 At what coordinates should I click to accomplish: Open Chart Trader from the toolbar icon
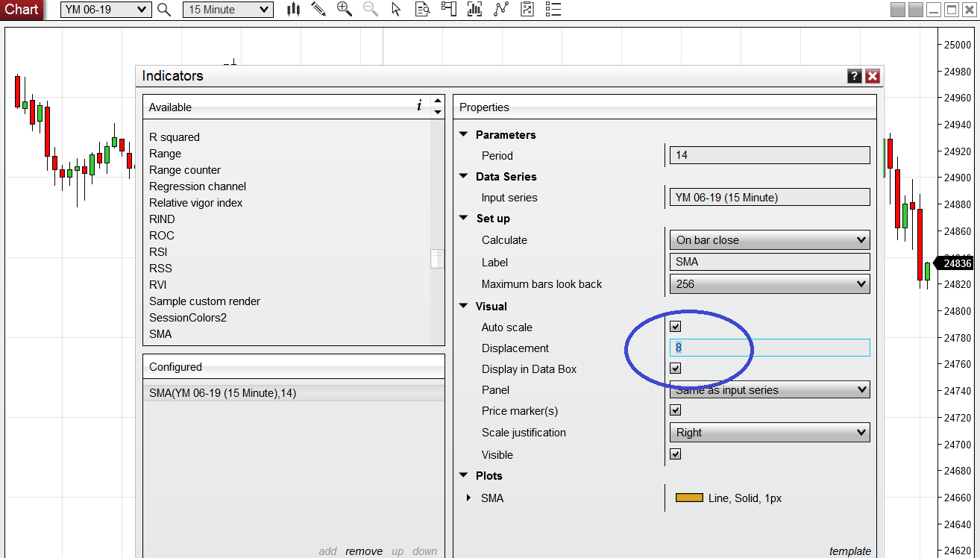[x=448, y=10]
